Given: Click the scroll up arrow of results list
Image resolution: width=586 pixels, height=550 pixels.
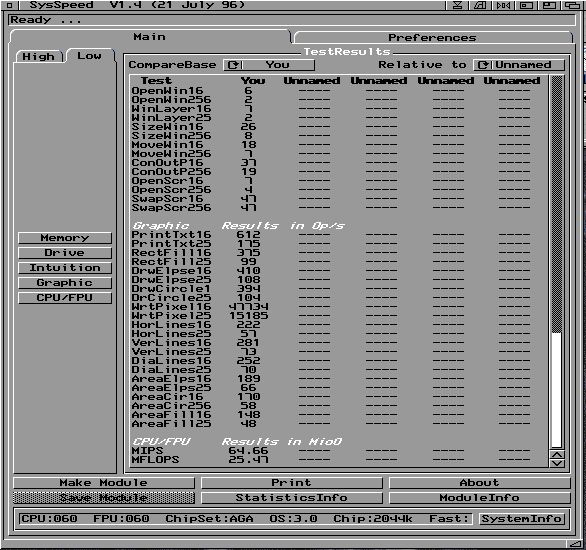Looking at the screenshot, I should click(557, 454).
